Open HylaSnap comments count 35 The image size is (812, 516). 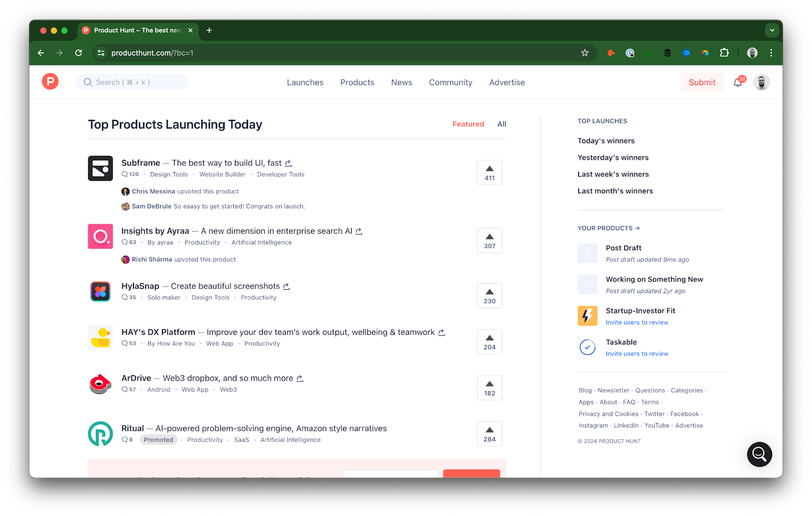click(129, 298)
